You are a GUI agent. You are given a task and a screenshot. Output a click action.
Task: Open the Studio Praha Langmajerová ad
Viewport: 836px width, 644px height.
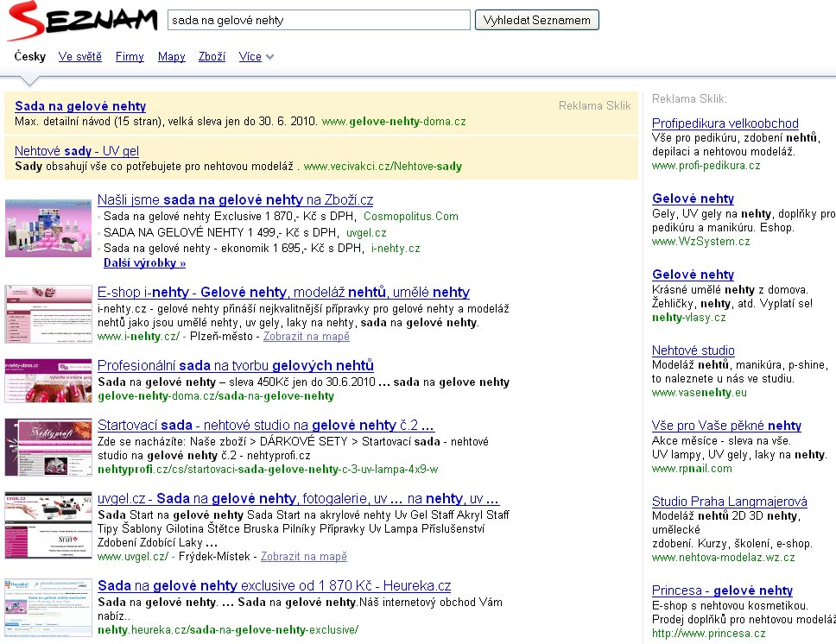730,502
